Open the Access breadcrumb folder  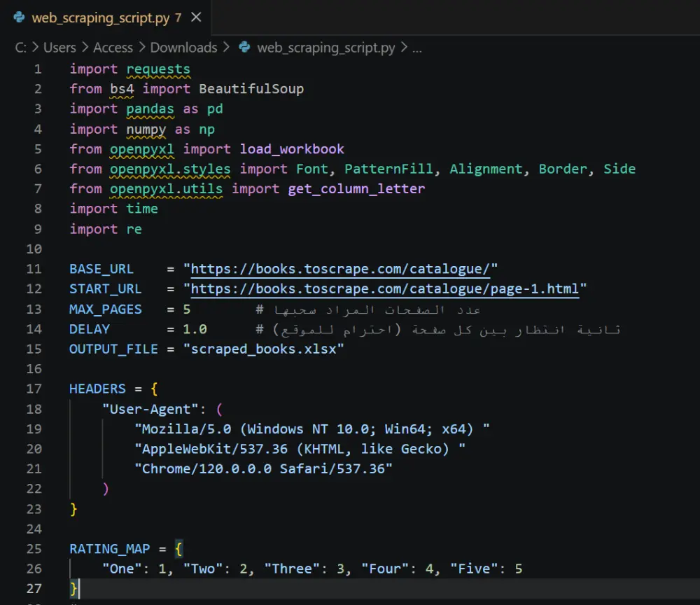[113, 48]
